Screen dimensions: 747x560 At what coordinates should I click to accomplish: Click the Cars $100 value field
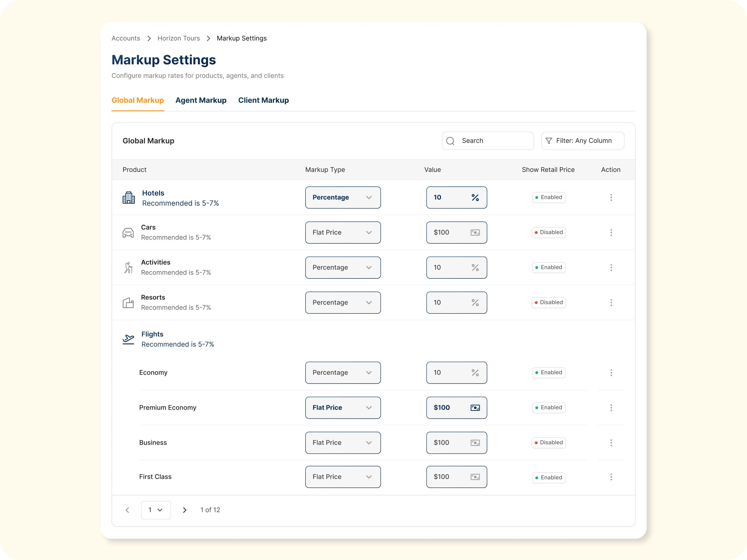456,233
